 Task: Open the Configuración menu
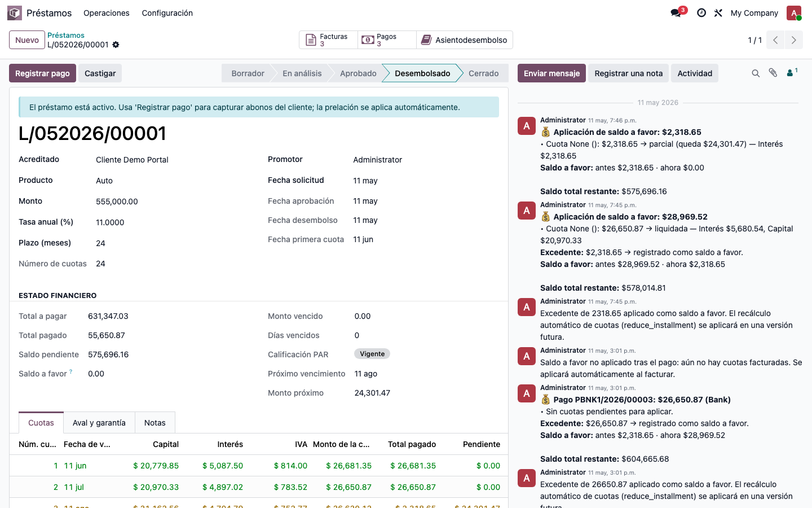(167, 13)
